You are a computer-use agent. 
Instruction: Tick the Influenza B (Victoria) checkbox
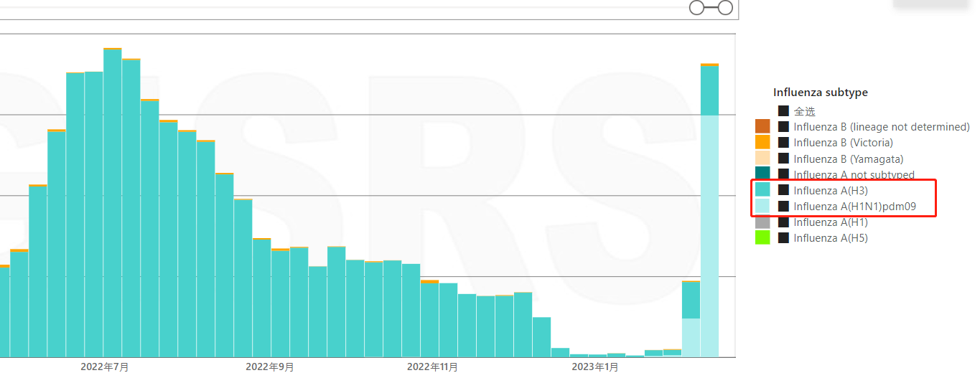click(783, 143)
